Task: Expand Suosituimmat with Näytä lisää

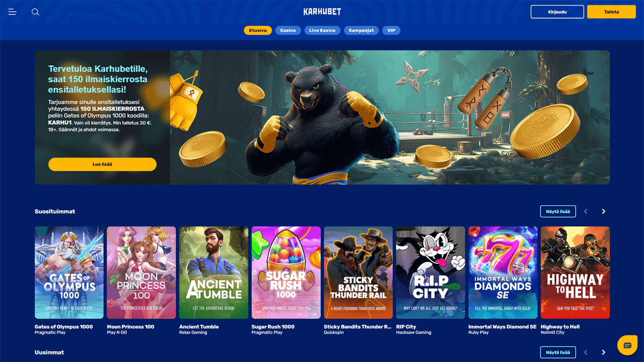Action: coord(558,212)
